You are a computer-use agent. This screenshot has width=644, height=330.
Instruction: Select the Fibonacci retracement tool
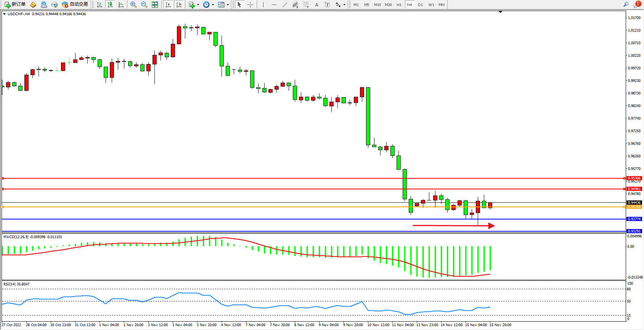(x=306, y=5)
